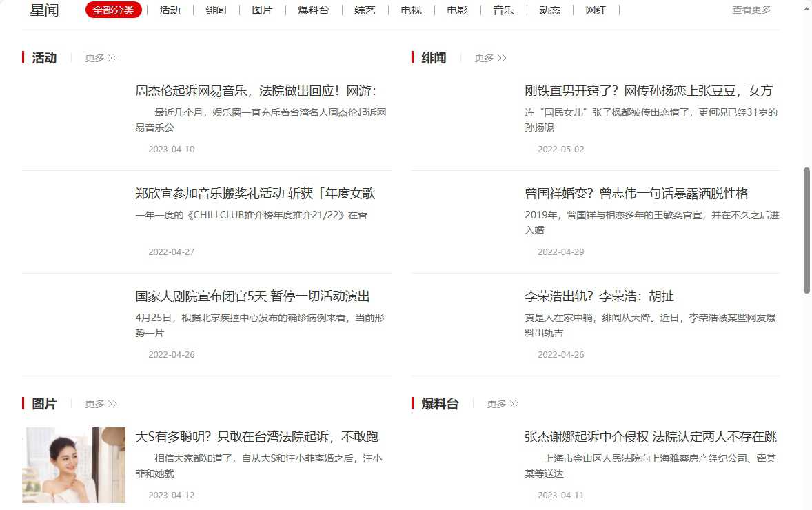Image resolution: width=812 pixels, height=510 pixels.
Task: Expand 更多 next to 爆料台 section
Action: [x=503, y=404]
